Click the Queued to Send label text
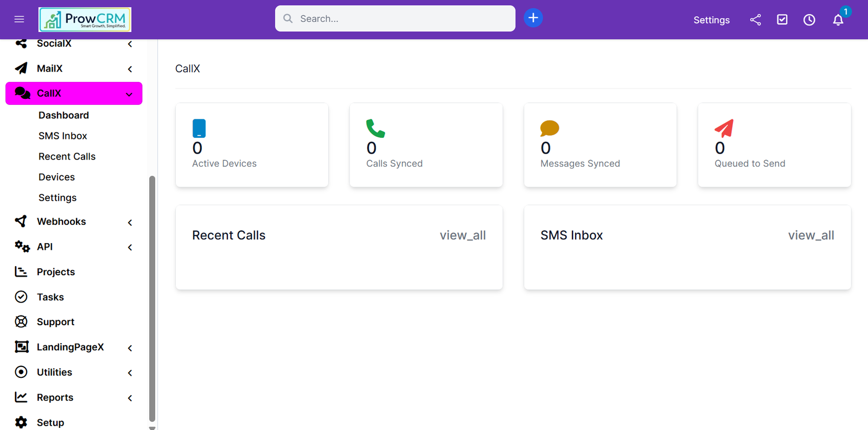 click(x=750, y=163)
